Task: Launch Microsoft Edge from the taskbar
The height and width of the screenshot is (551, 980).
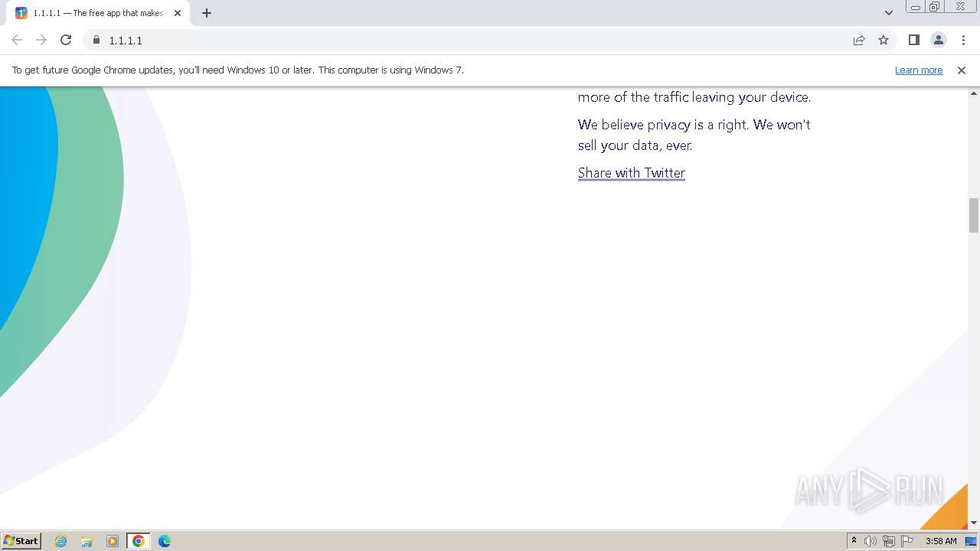Action: (165, 541)
